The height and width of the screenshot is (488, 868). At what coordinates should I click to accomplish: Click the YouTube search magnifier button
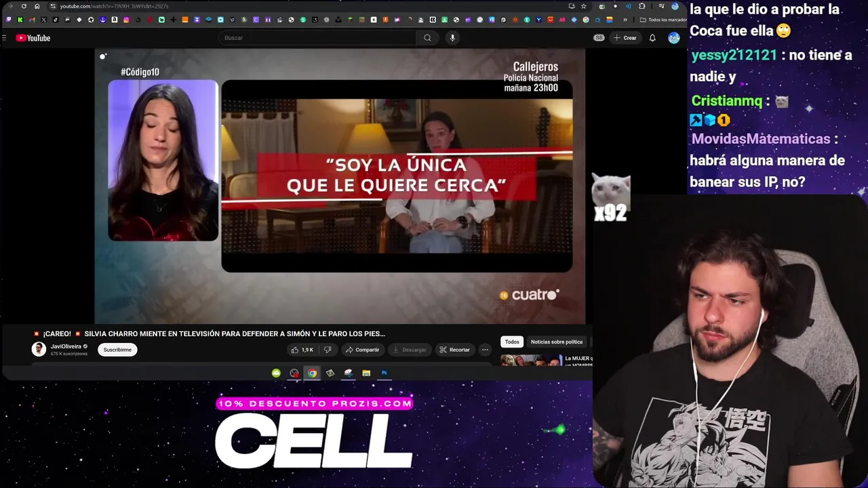coord(427,38)
